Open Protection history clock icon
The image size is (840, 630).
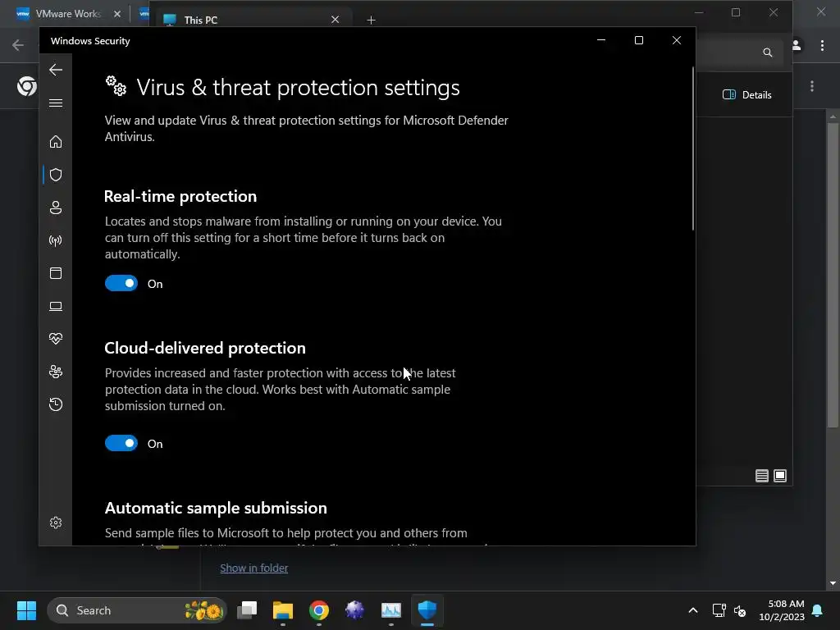click(56, 404)
